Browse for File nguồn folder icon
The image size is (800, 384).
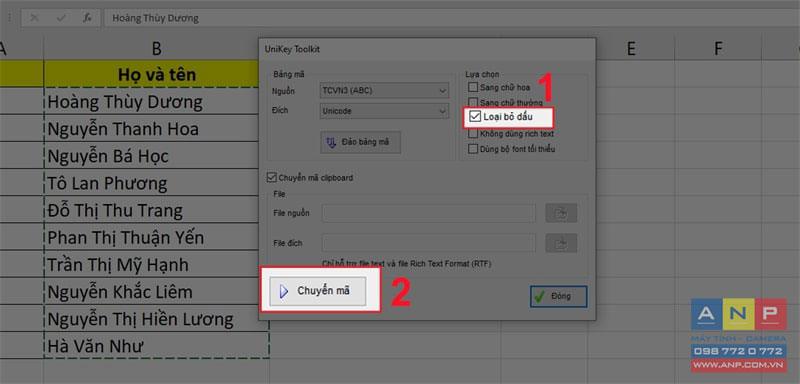(561, 213)
